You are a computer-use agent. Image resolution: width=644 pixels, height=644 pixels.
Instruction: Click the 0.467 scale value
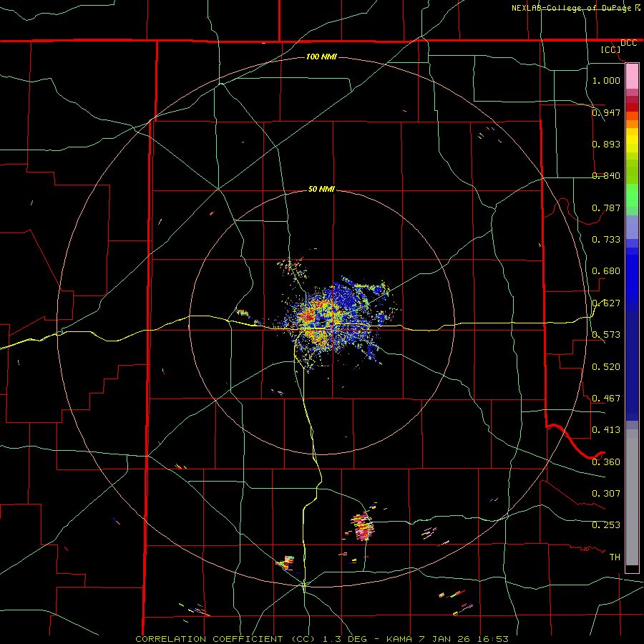[x=606, y=398]
